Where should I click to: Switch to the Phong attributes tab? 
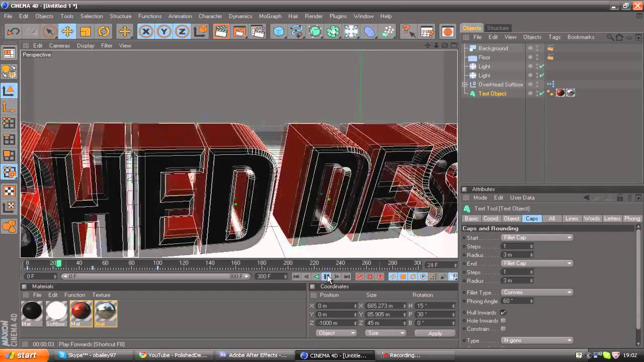coord(632,218)
